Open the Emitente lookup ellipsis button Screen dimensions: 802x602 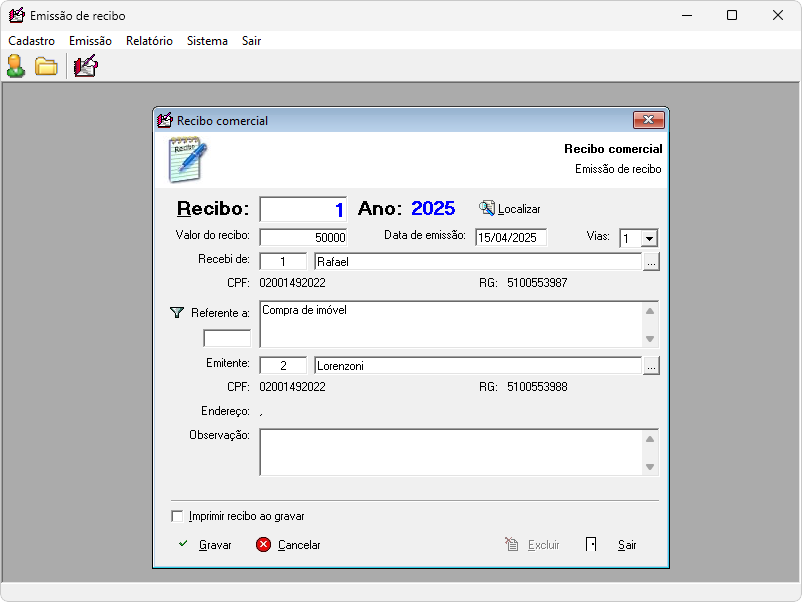click(x=651, y=366)
